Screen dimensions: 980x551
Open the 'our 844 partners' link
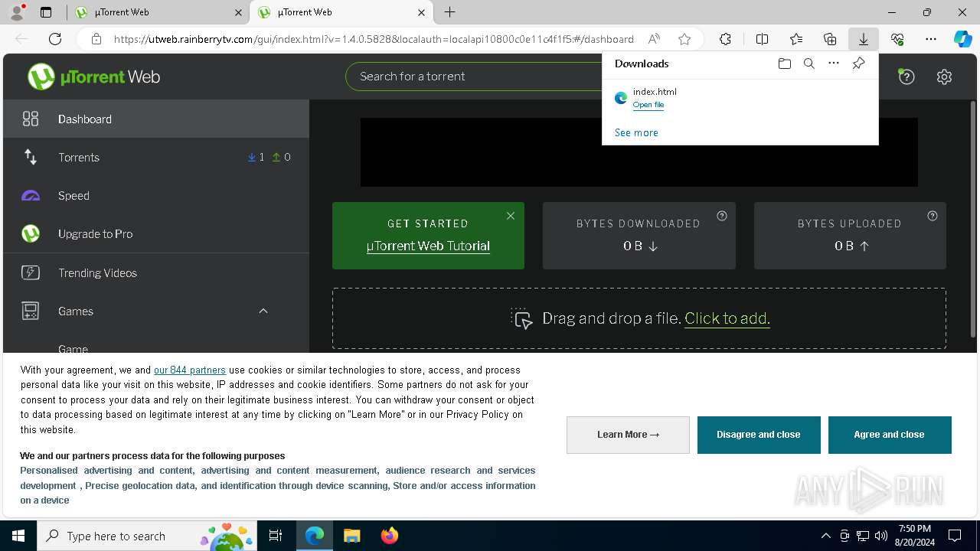[x=190, y=370]
